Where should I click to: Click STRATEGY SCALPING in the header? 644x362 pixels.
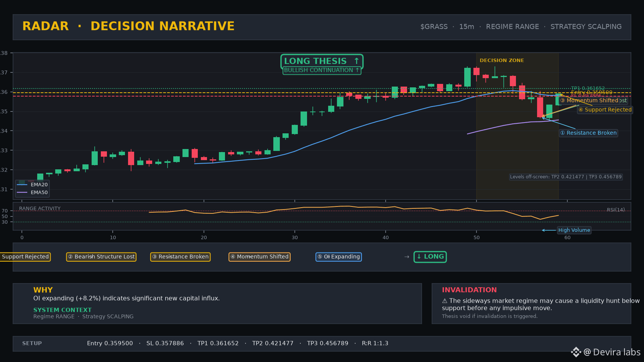tap(586, 27)
